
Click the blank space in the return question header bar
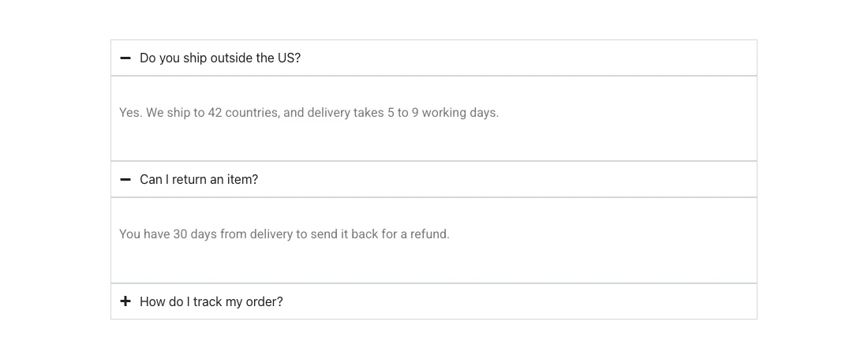507,180
